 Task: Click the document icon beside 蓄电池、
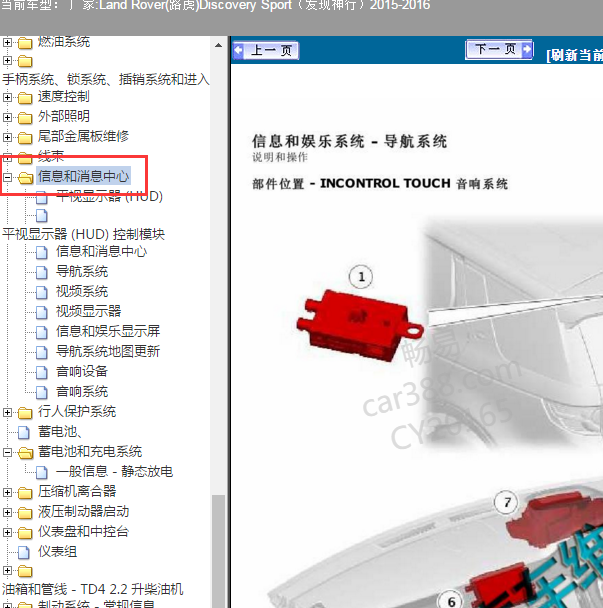coord(24,433)
